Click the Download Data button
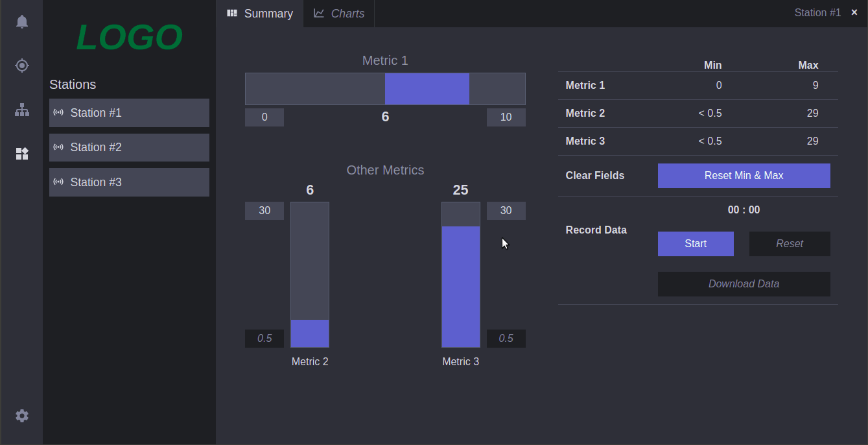 (x=744, y=283)
